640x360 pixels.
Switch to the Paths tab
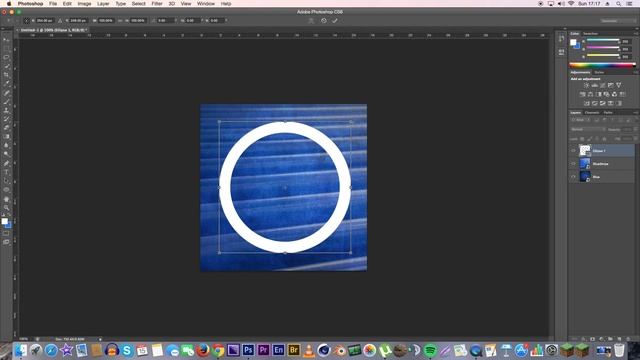coord(608,113)
